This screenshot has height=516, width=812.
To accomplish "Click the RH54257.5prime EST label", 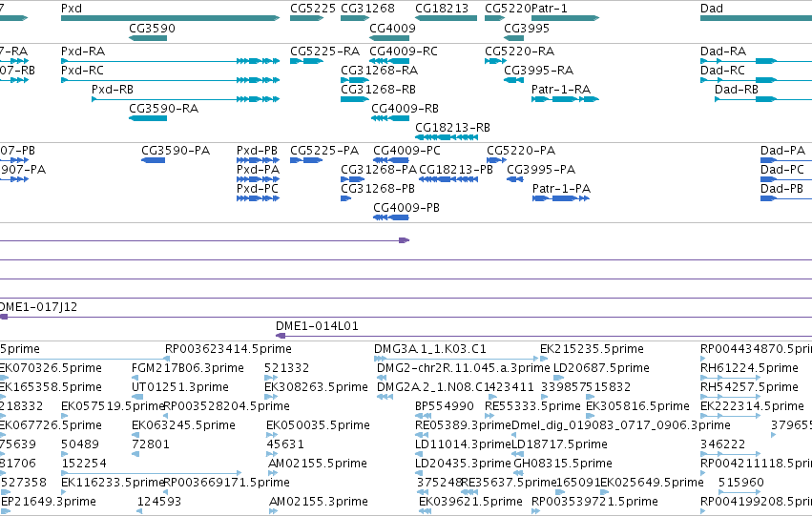I will [749, 387].
